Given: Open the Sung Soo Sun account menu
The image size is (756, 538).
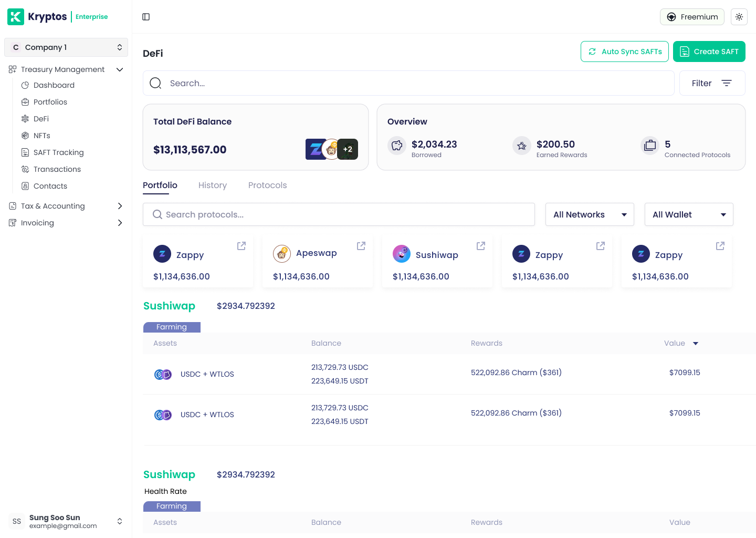Looking at the screenshot, I should coord(66,521).
